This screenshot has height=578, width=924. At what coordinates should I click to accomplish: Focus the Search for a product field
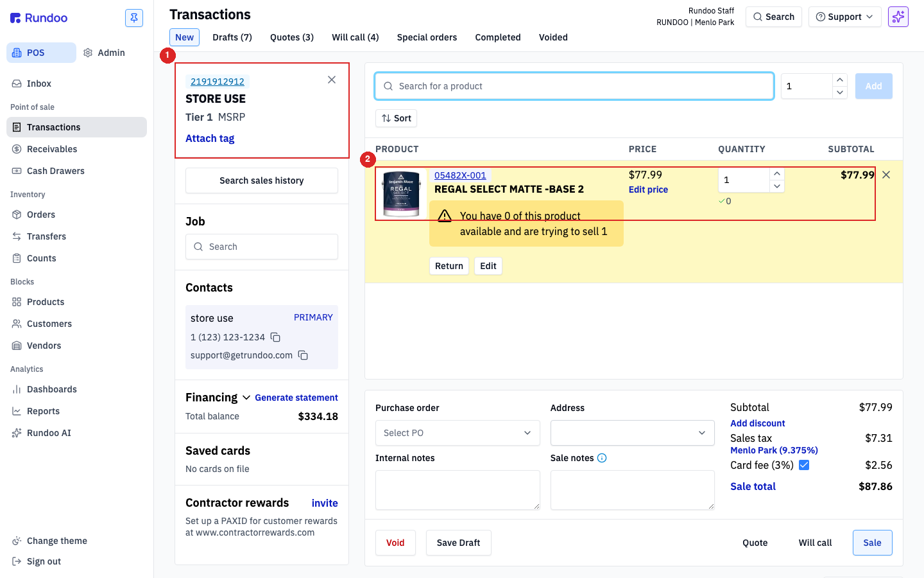[x=574, y=86]
